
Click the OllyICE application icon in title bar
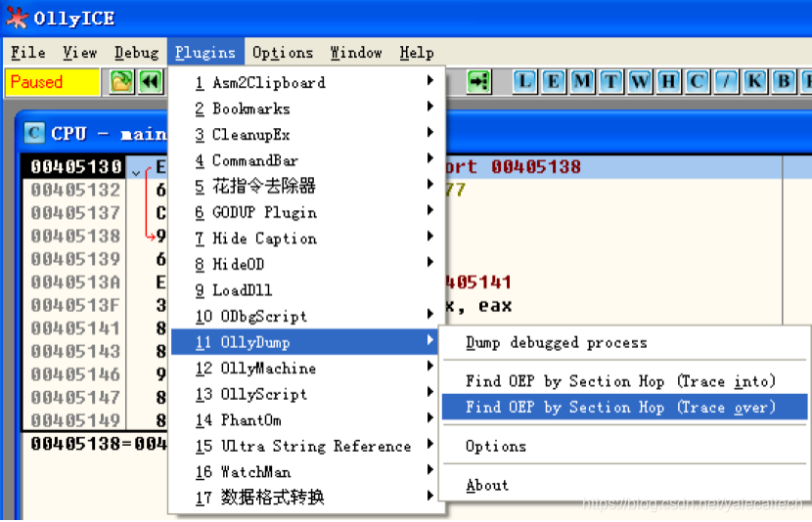click(17, 19)
